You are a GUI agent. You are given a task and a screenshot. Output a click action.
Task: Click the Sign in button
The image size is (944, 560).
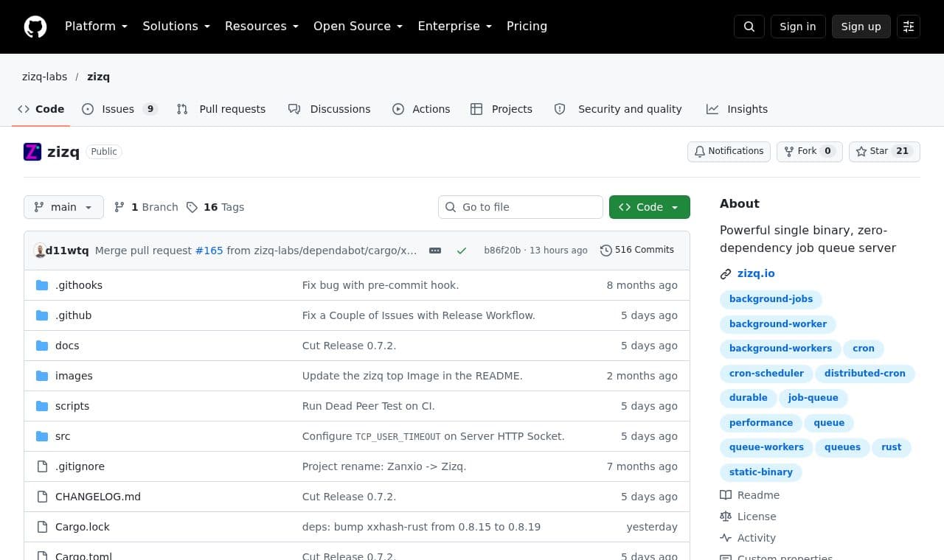(x=798, y=27)
